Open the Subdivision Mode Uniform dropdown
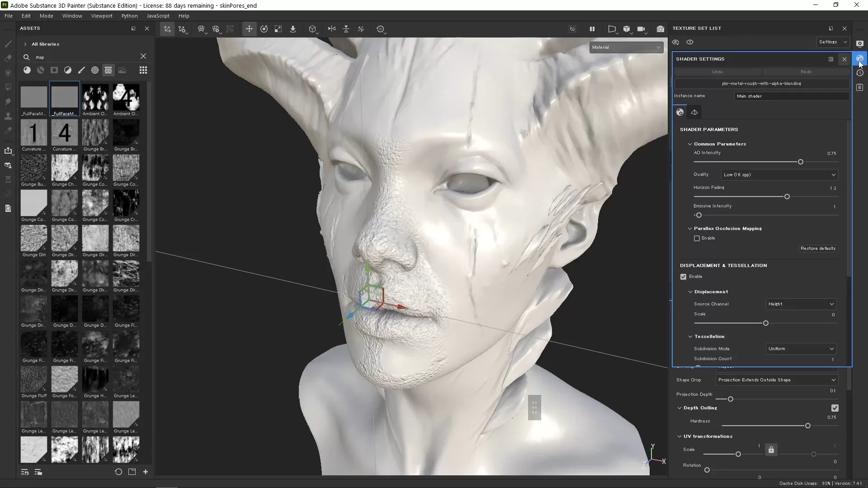This screenshot has height=488, width=868. click(x=801, y=348)
